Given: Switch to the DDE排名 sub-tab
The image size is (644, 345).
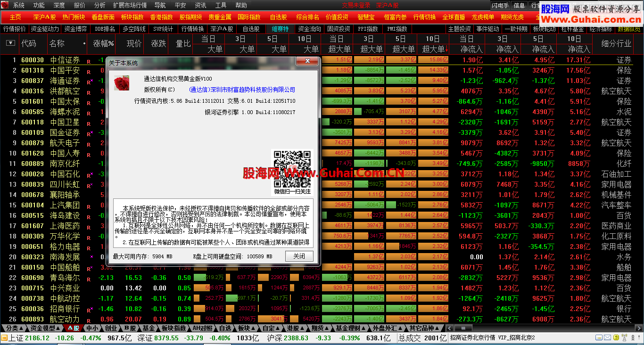Looking at the screenshot, I should (105, 29).
